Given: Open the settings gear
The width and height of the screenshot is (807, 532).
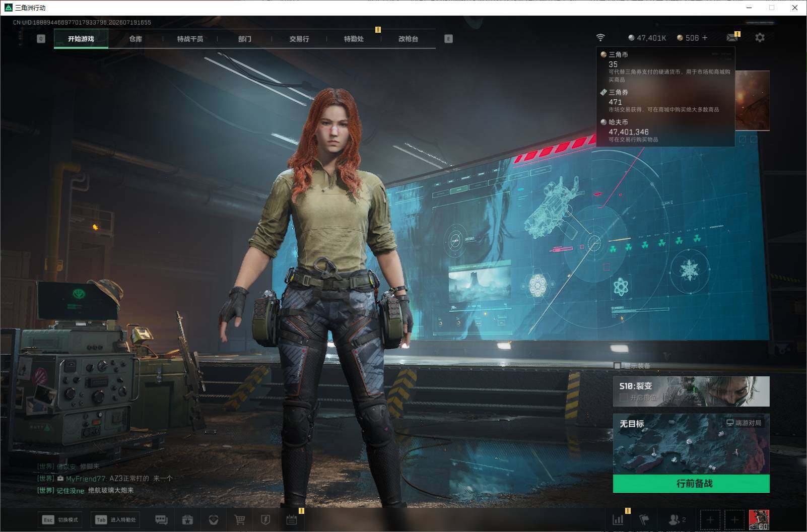Looking at the screenshot, I should (760, 38).
